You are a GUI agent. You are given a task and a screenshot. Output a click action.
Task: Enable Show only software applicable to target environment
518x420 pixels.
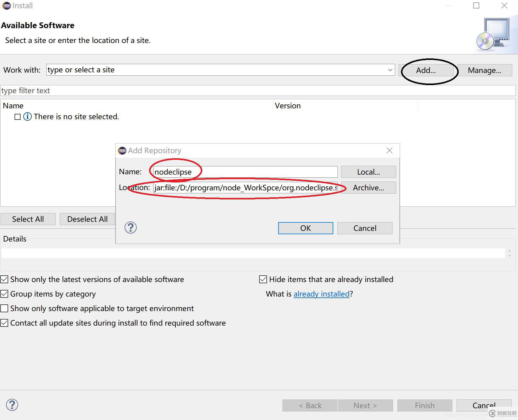coord(4,308)
